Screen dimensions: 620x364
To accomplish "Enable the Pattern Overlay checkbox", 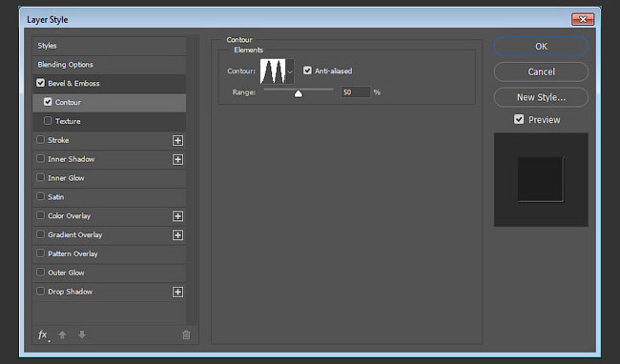I will click(40, 253).
